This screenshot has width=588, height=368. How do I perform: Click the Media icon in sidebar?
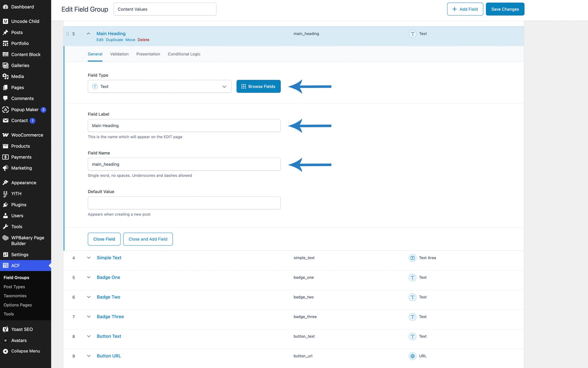point(6,76)
